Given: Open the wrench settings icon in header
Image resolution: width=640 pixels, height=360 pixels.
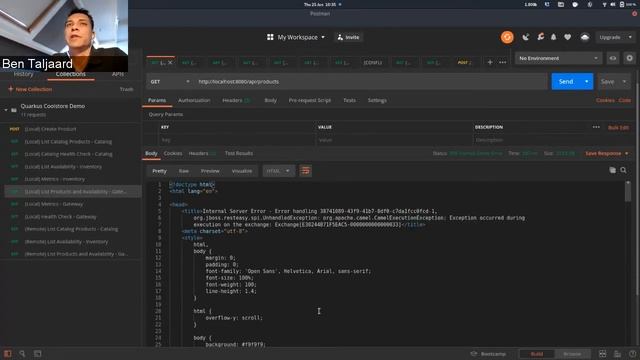Looking at the screenshot, I should point(540,37).
